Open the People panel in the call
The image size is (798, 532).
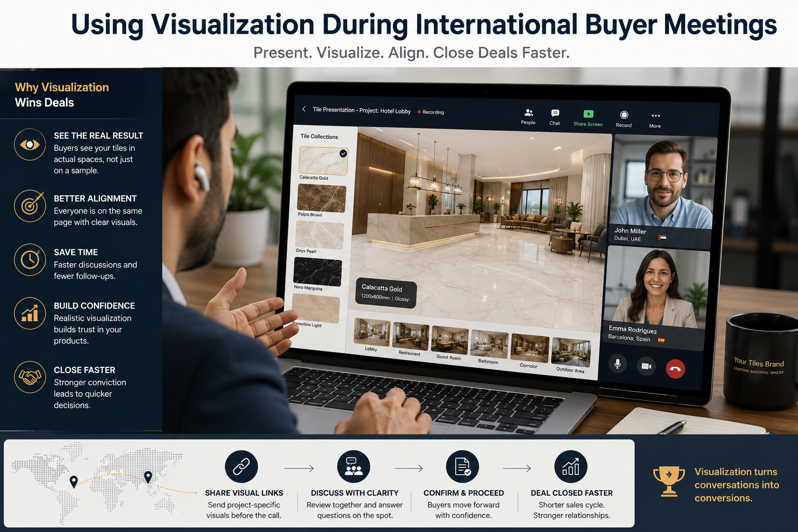tap(528, 116)
